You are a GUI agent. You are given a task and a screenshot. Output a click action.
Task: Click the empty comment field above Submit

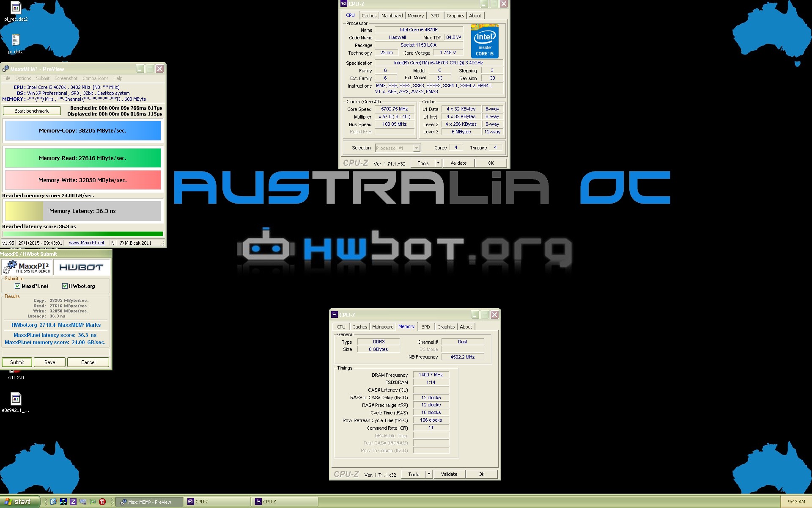[x=56, y=352]
